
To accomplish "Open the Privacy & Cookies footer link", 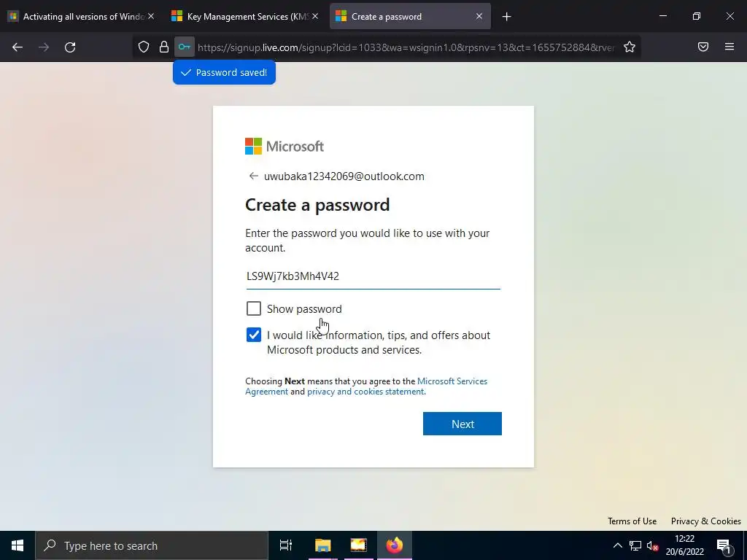I will (705, 521).
